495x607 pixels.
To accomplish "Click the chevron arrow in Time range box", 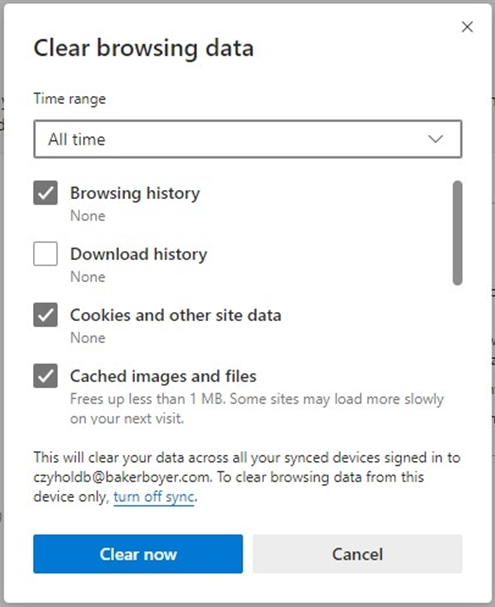I will (x=435, y=139).
